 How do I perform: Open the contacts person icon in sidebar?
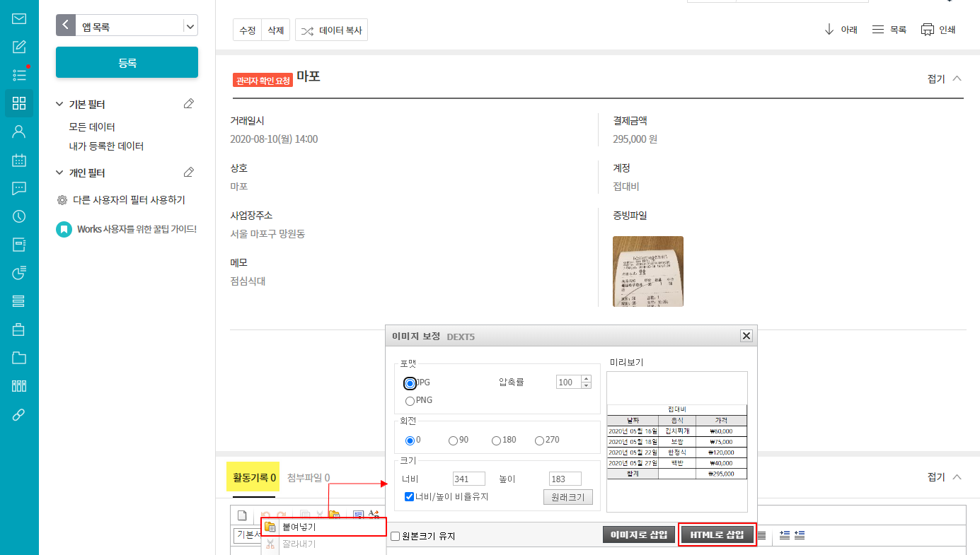tap(19, 132)
